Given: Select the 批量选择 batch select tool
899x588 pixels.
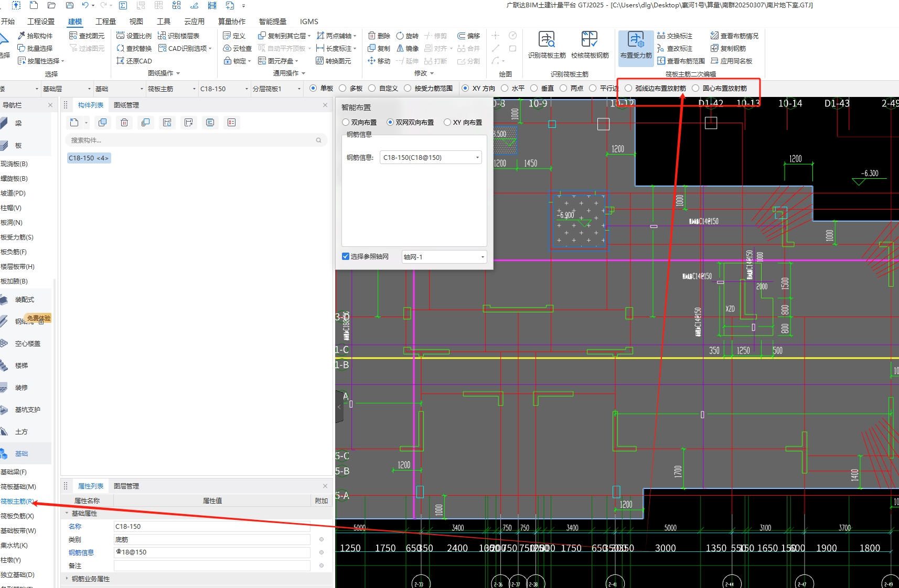Looking at the screenshot, I should (35, 48).
